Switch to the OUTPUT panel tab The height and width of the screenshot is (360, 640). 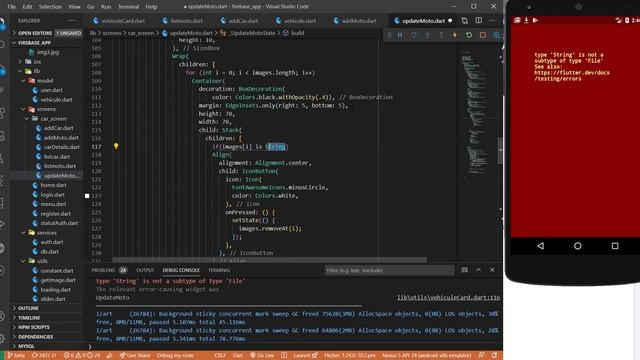click(x=145, y=270)
